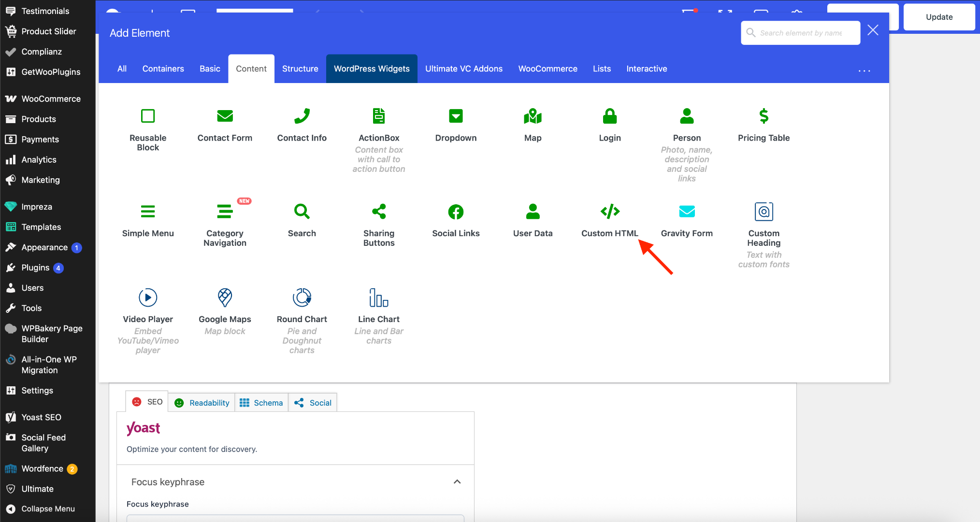Open the Yoast Readability tab
Image resolution: width=980 pixels, height=522 pixels.
tap(202, 403)
